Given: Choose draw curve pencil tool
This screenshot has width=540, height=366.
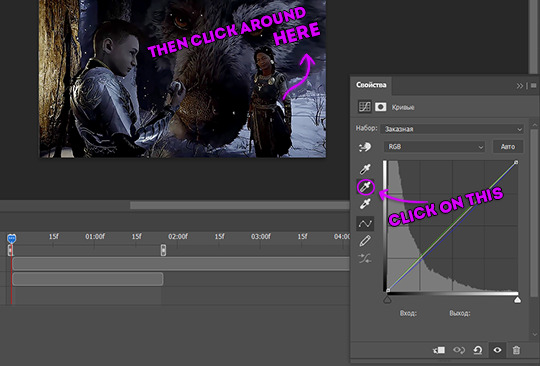Looking at the screenshot, I should click(365, 241).
